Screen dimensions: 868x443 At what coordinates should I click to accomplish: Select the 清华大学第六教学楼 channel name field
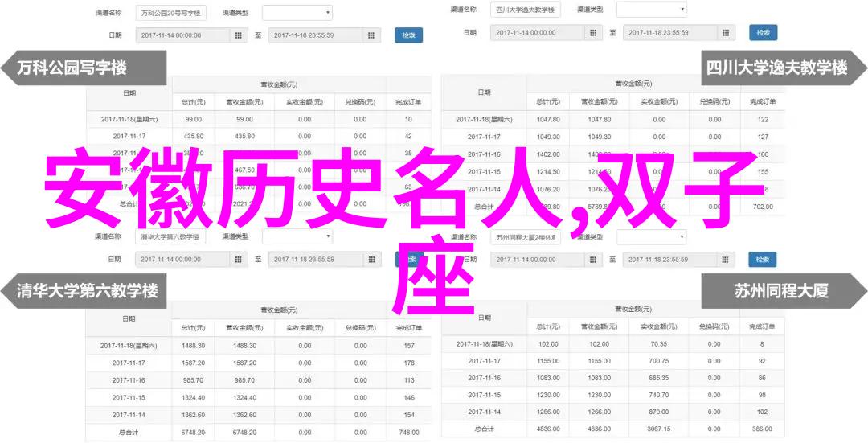pyautogui.click(x=170, y=238)
